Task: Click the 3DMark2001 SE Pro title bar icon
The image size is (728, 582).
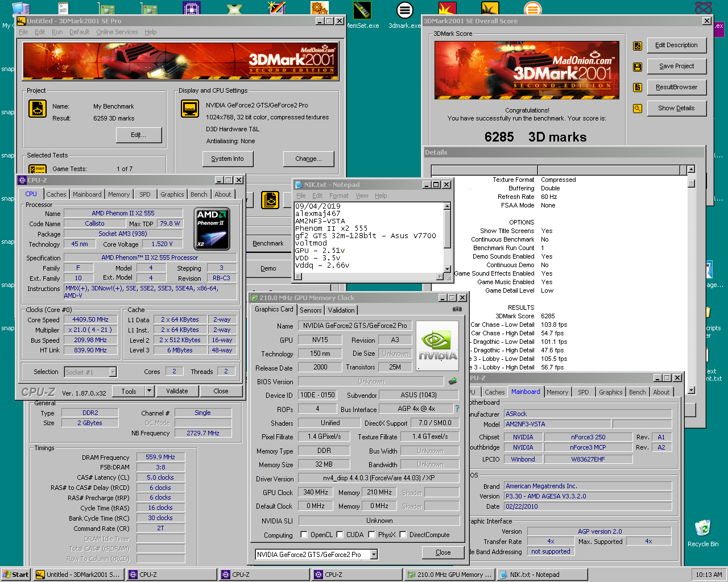Action: 22,21
